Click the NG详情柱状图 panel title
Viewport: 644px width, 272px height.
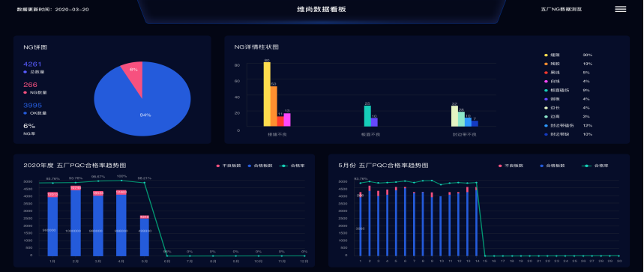[256, 47]
